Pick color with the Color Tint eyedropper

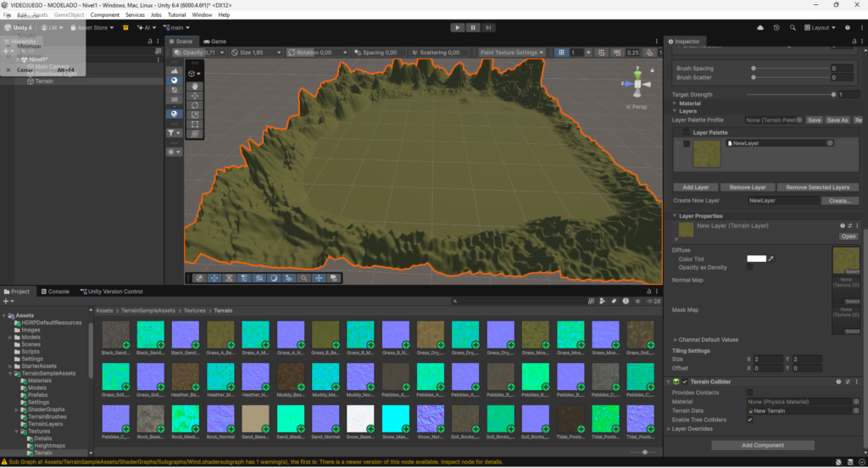[x=771, y=259]
